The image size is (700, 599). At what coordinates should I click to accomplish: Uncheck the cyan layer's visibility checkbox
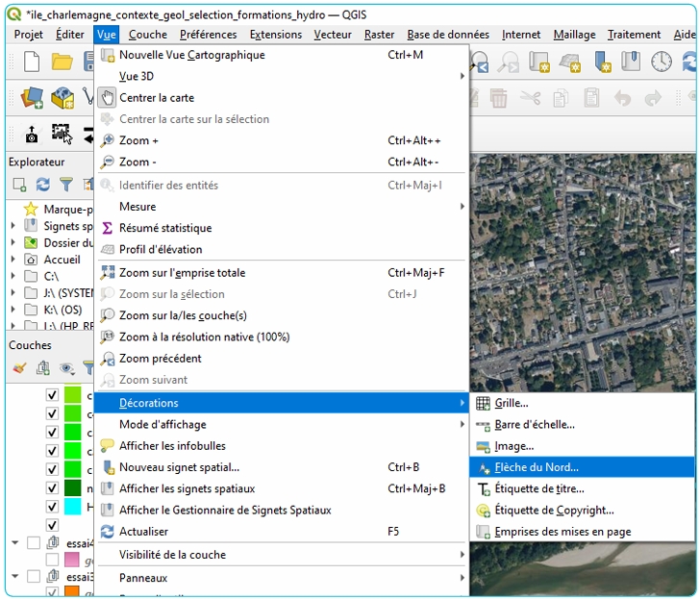point(52,507)
